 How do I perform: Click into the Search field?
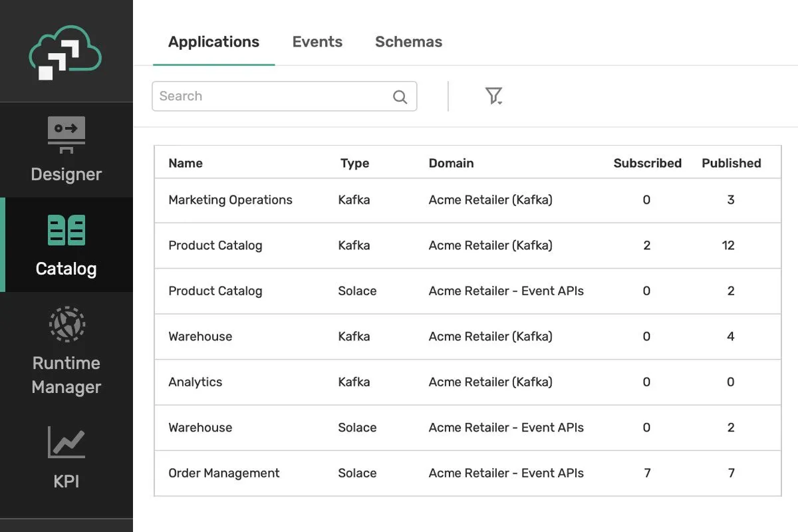click(x=273, y=96)
